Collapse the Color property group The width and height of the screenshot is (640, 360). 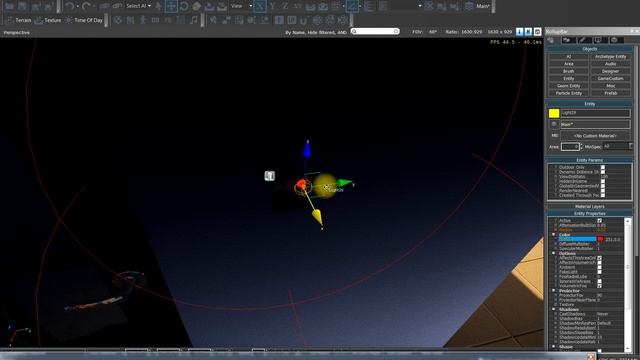click(554, 235)
